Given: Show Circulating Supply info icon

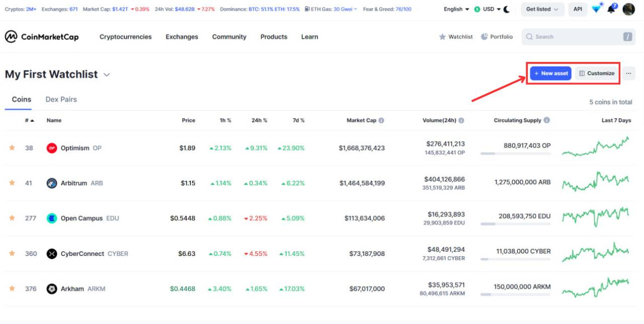Looking at the screenshot, I should tap(547, 120).
